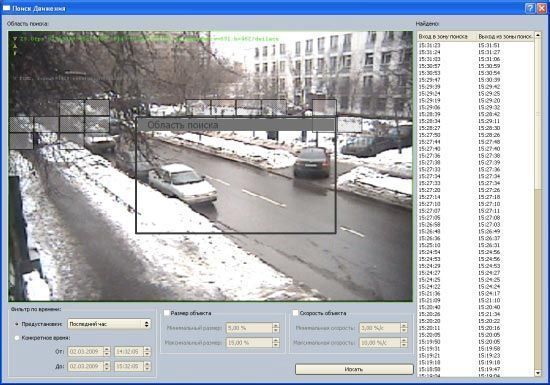550x385 pixels.
Task: Click the scroll down arrow in results list
Action: (538, 373)
